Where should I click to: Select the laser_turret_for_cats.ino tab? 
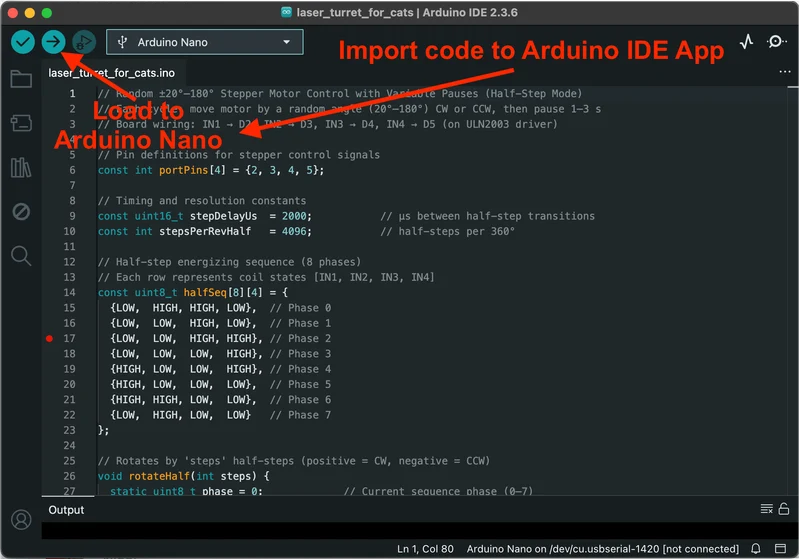coord(111,73)
